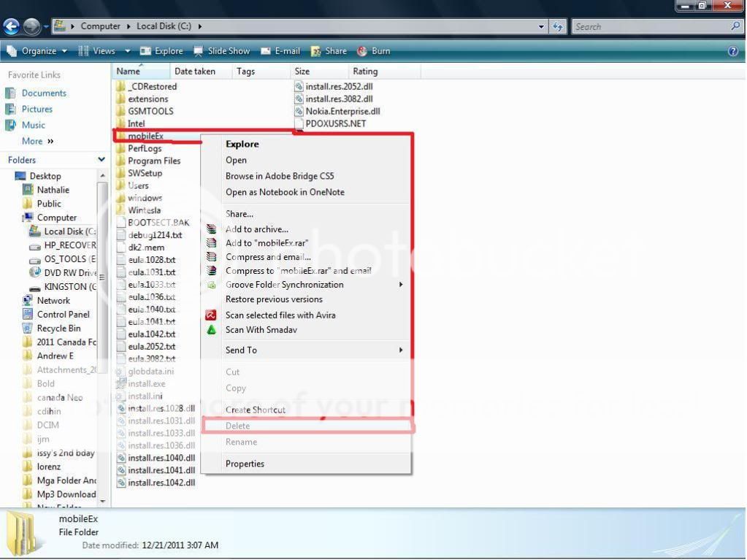Click the Slide Show toolbar button
This screenshot has height=560, width=747.
(221, 51)
